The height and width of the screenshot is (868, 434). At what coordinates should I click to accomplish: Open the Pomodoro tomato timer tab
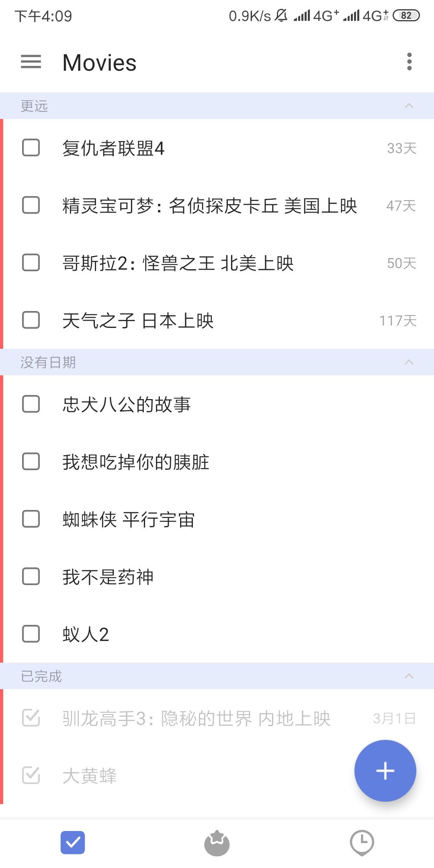(x=217, y=843)
